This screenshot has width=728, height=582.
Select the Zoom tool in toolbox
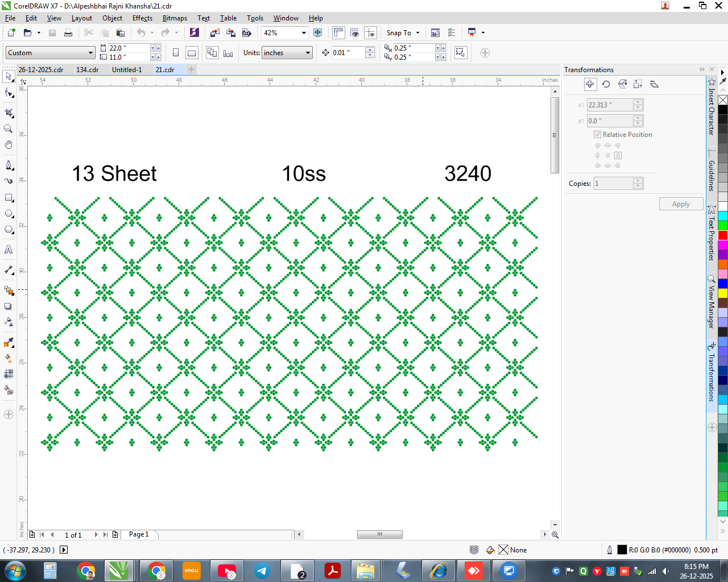point(9,129)
